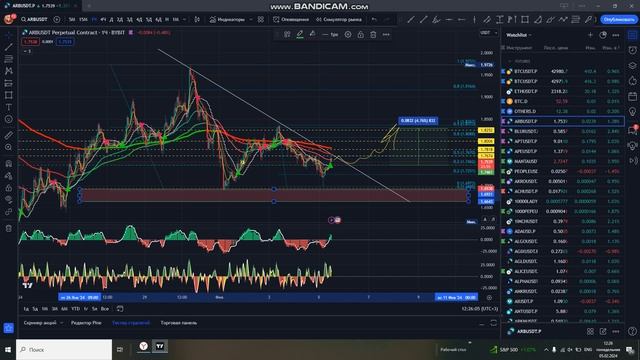The height and width of the screenshot is (360, 640).
Task: Toggle log scale Л button
Action: [493, 220]
